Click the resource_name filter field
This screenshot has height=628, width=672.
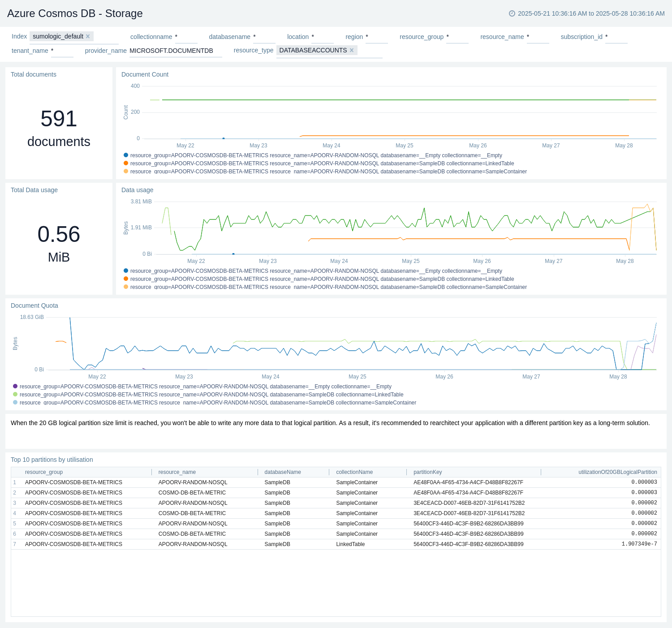point(538,37)
